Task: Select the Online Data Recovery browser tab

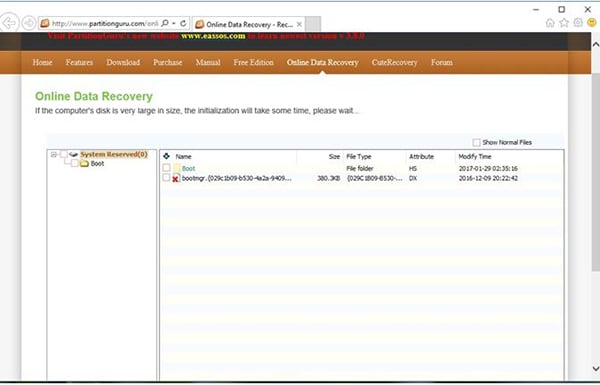Action: click(x=249, y=24)
